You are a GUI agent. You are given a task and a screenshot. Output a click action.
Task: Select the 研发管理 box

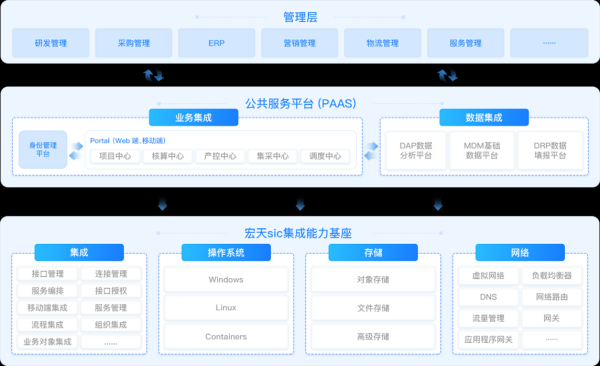[x=51, y=43]
